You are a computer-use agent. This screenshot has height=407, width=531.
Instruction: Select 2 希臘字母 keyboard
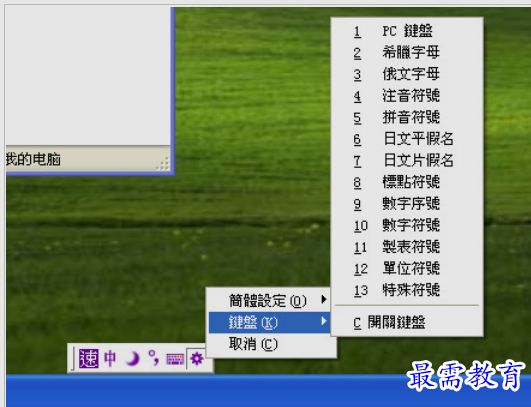pos(407,53)
